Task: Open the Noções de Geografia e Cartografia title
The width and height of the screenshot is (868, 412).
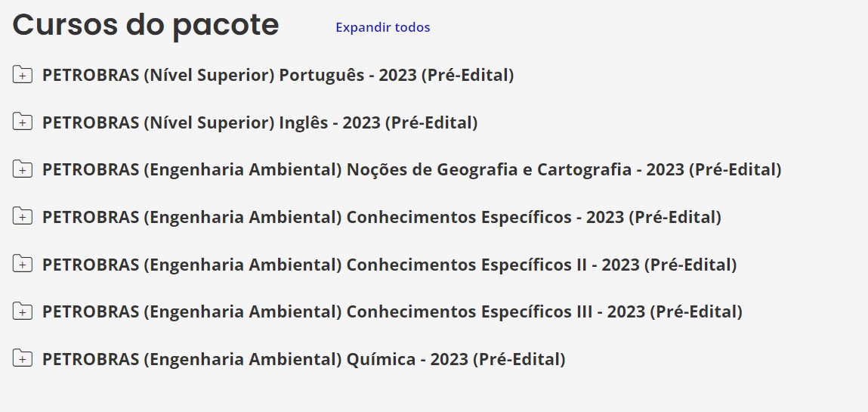Action: pyautogui.click(x=412, y=169)
